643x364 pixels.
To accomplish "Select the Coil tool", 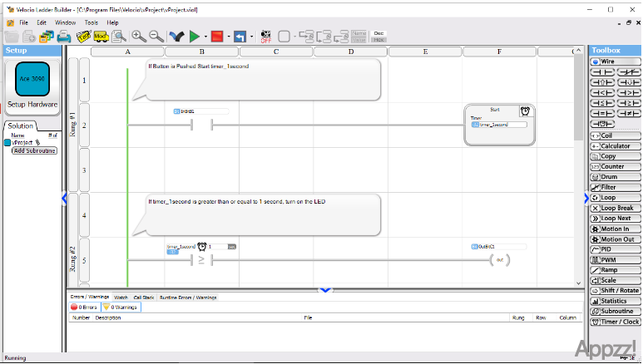I will (615, 135).
